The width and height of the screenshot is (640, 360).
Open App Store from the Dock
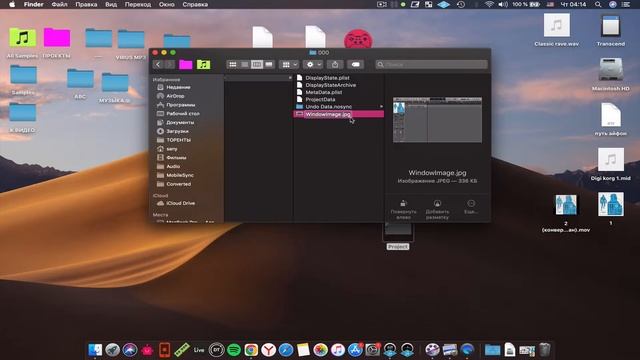[x=355, y=350]
